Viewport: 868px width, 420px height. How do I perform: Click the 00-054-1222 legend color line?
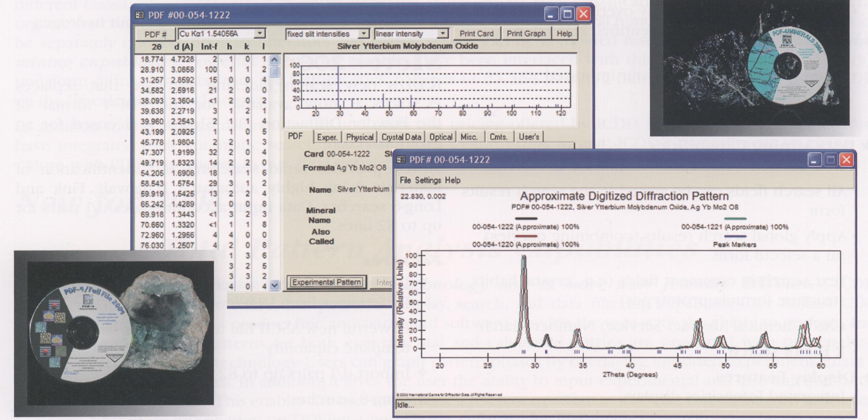tap(526, 219)
